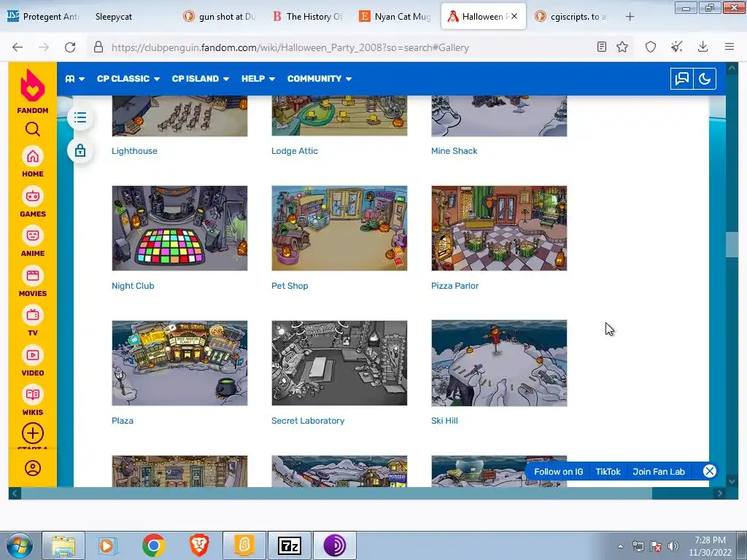The image size is (747, 560).
Task: Open the table of contents list icon
Action: pos(80,117)
